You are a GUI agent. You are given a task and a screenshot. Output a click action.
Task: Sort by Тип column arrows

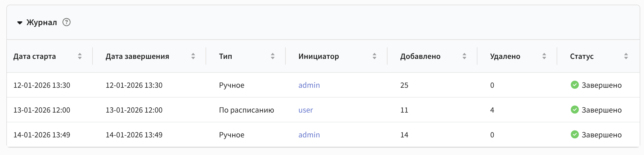coord(273,56)
